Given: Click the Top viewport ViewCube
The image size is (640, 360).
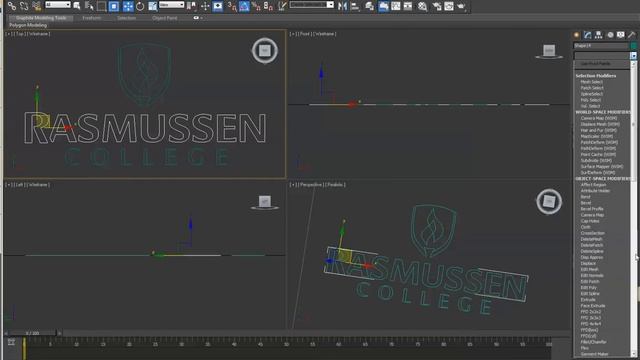Looking at the screenshot, I should coord(265,51).
